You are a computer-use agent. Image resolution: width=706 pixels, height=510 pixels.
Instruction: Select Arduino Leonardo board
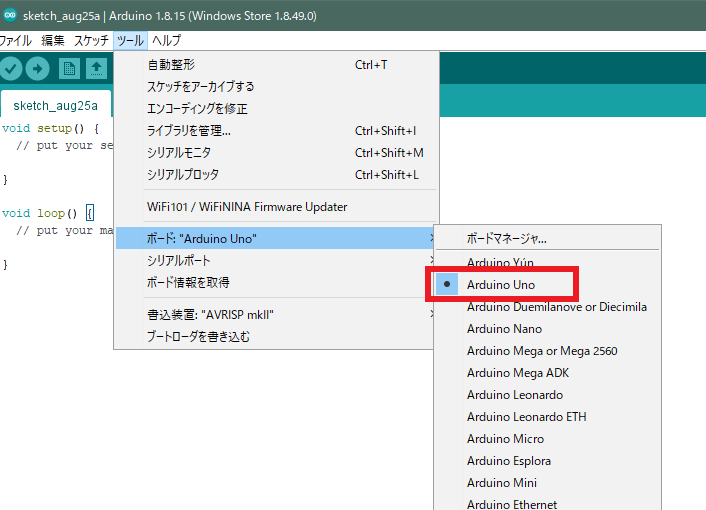548,395
